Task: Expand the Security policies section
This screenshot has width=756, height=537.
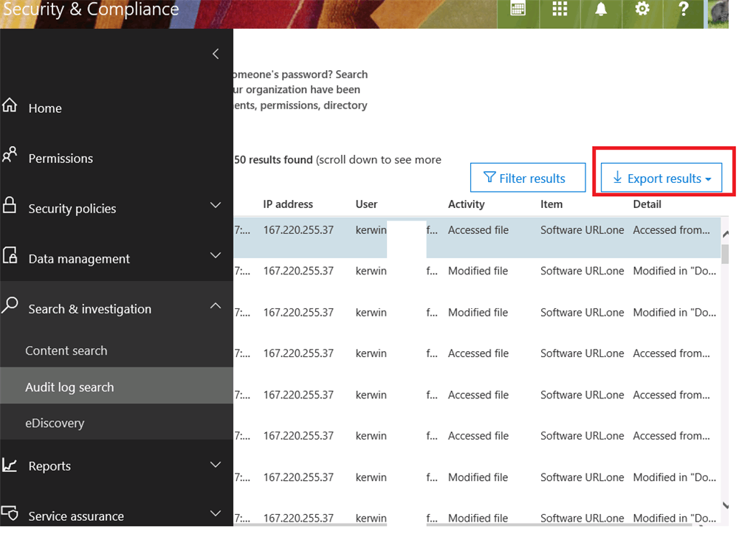Action: click(216, 205)
